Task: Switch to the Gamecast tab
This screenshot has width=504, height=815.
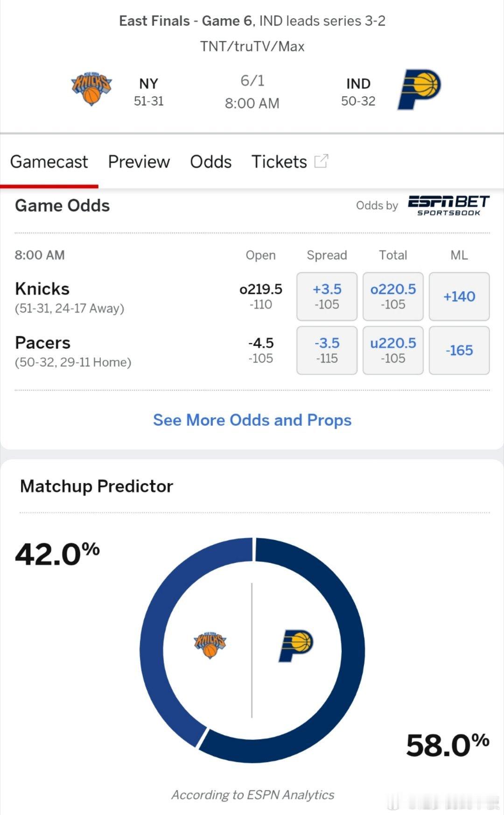Action: (x=49, y=162)
